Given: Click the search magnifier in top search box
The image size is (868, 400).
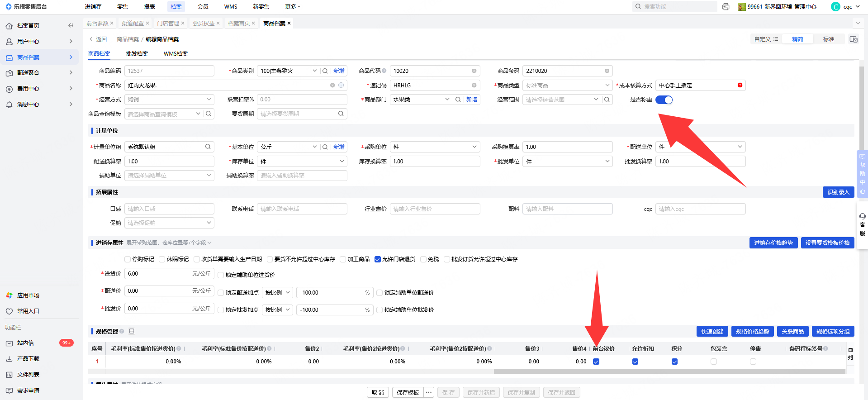Looking at the screenshot, I should 638,6.
